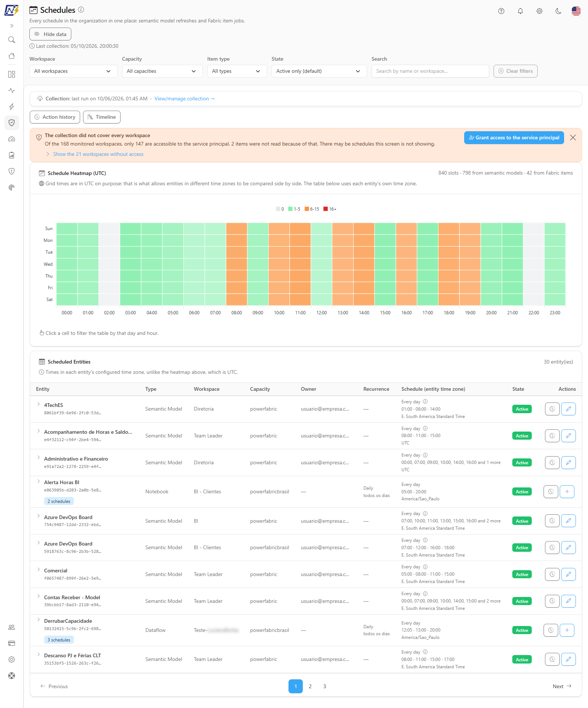The height and width of the screenshot is (708, 588).
Task: Open the Capacity dropdown
Action: click(162, 71)
